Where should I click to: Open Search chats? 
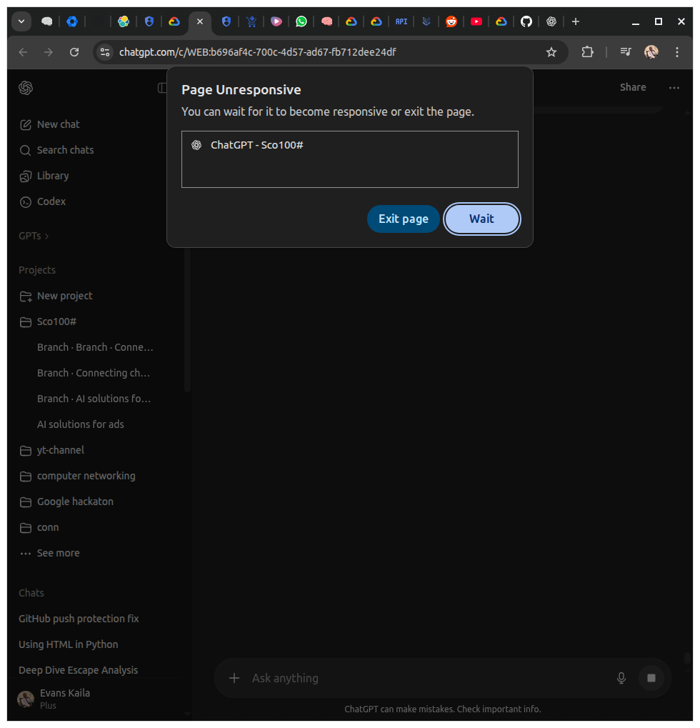[56, 150]
